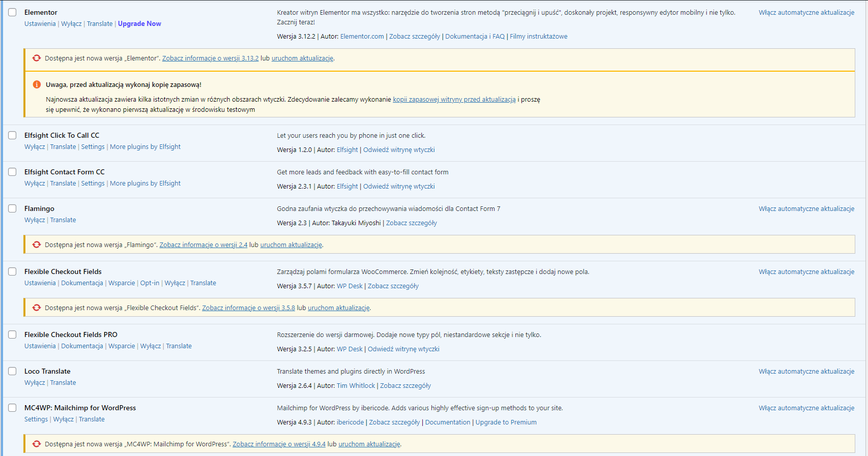Select the Flexible Checkout Fields checkbox
This screenshot has height=456, width=868.
click(12, 271)
